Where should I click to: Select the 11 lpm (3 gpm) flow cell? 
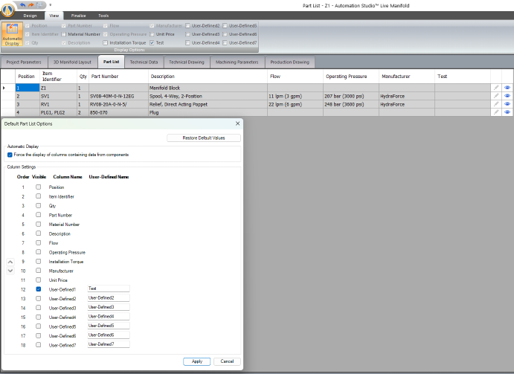[x=295, y=96]
